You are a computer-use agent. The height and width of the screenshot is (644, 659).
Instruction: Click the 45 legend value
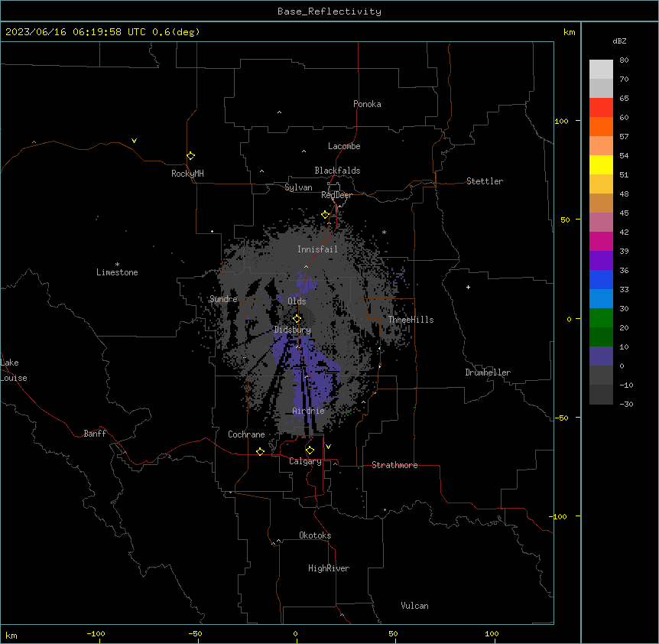[624, 213]
